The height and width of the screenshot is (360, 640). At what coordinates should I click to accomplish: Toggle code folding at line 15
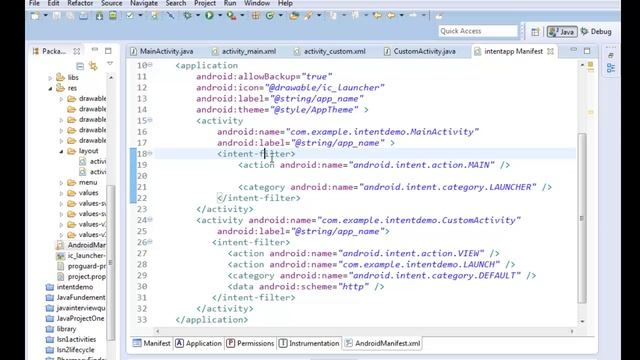click(150, 120)
